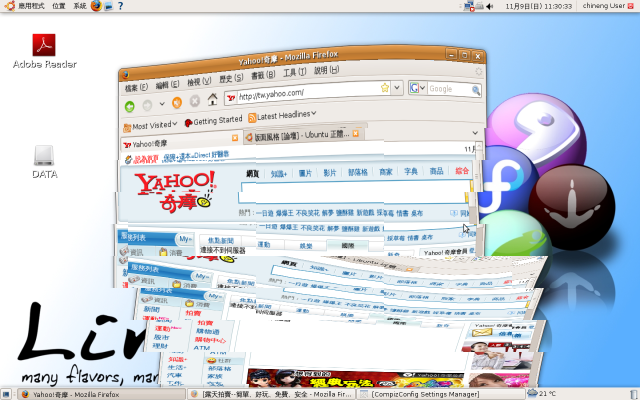Open the 系統 panel menu

tap(80, 6)
